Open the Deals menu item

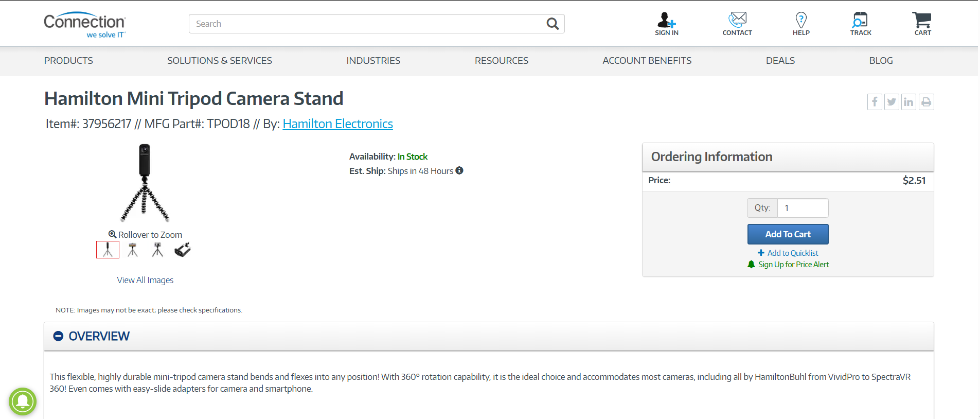click(x=780, y=61)
